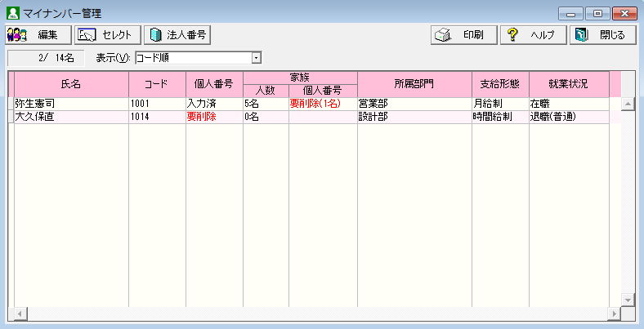The width and height of the screenshot is (644, 329).
Task: Click the 個人番号 column header beside コード
Action: coord(214,84)
